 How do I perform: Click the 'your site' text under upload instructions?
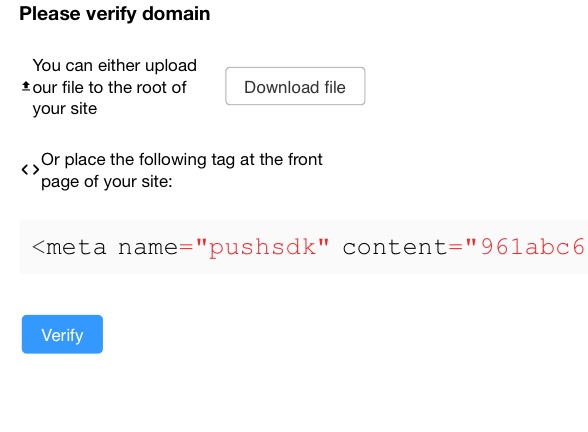point(65,109)
